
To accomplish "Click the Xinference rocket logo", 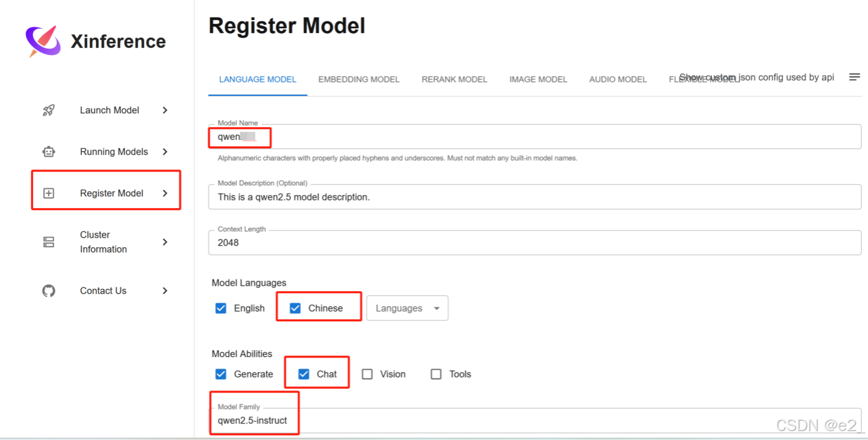I will click(43, 41).
